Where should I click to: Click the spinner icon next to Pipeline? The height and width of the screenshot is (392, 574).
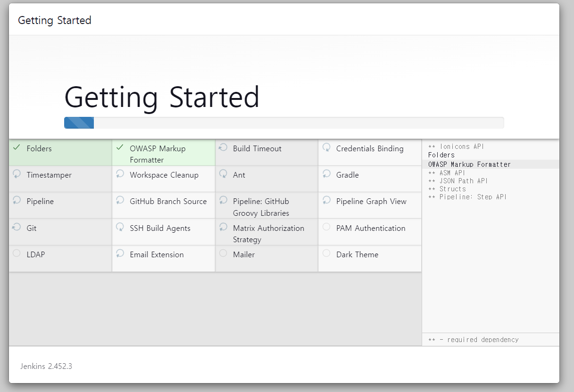tap(17, 201)
